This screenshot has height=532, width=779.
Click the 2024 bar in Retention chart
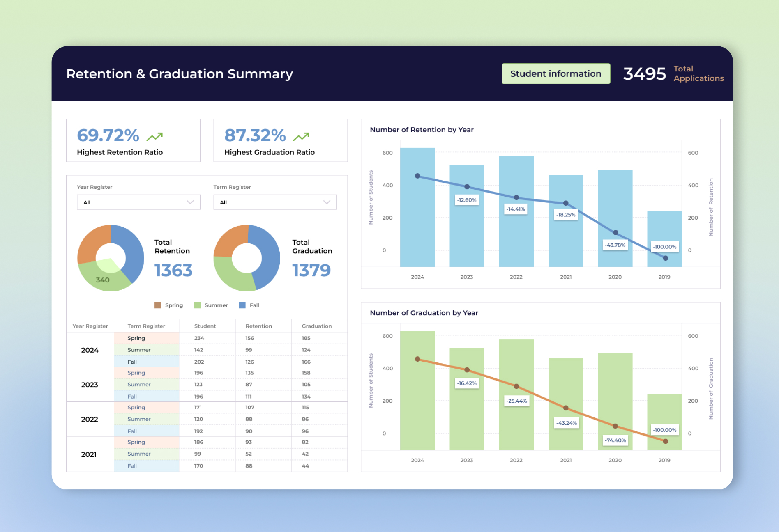click(x=417, y=207)
